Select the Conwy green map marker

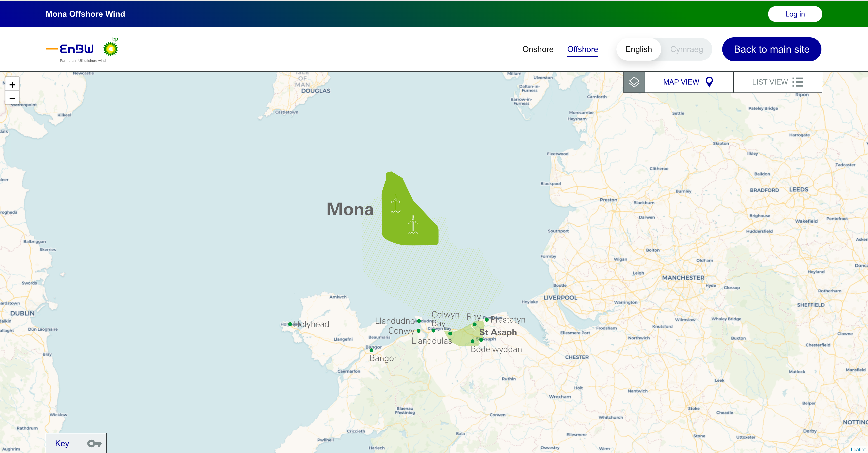[418, 331]
